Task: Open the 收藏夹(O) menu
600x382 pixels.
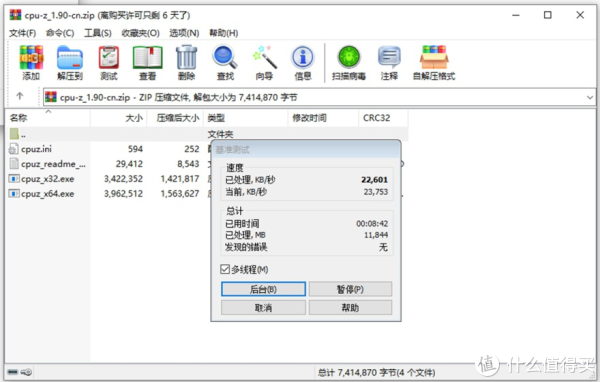Action: 140,33
